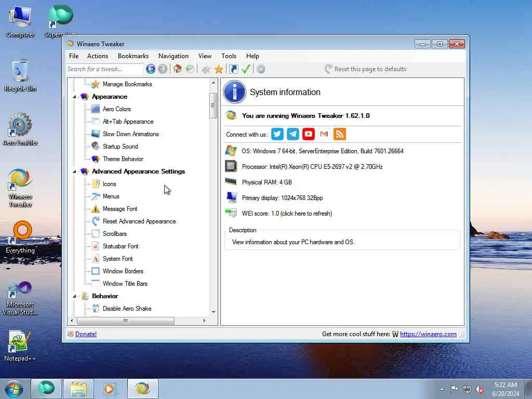Open the media player taskbar icon
Viewport: 532px width, 399px height.
[110, 389]
